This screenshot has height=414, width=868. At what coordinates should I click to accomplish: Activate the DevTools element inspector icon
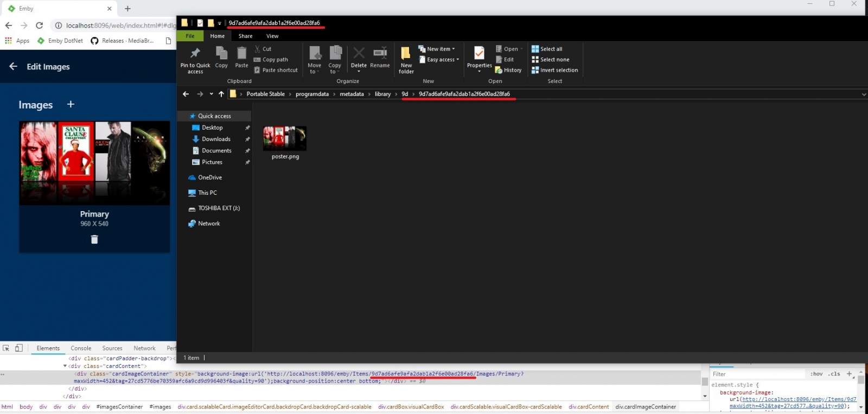pyautogui.click(x=7, y=348)
